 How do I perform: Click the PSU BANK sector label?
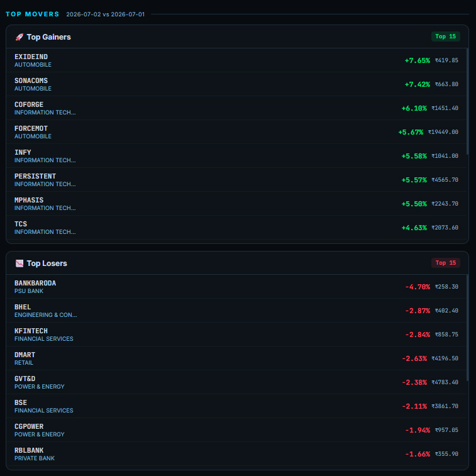coord(29,291)
